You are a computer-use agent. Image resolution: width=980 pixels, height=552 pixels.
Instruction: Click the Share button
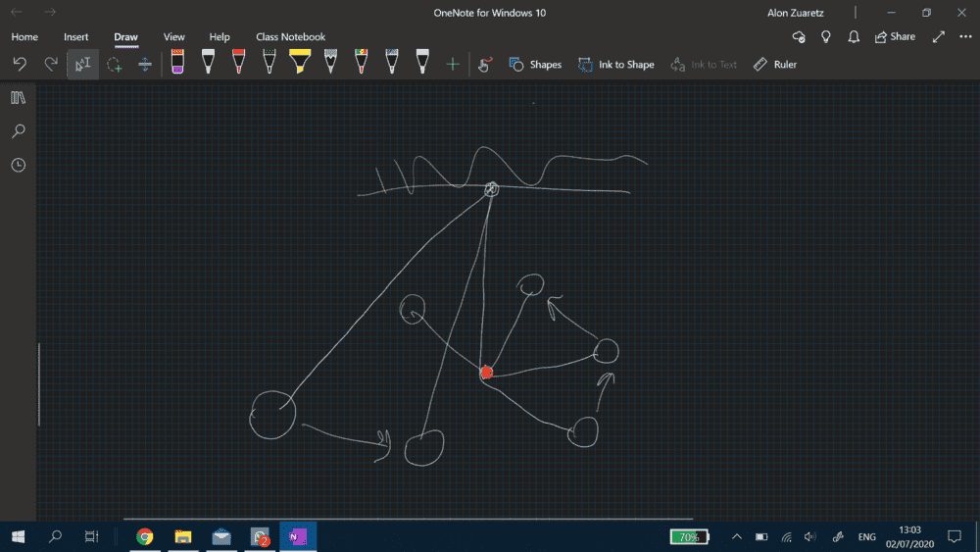894,37
